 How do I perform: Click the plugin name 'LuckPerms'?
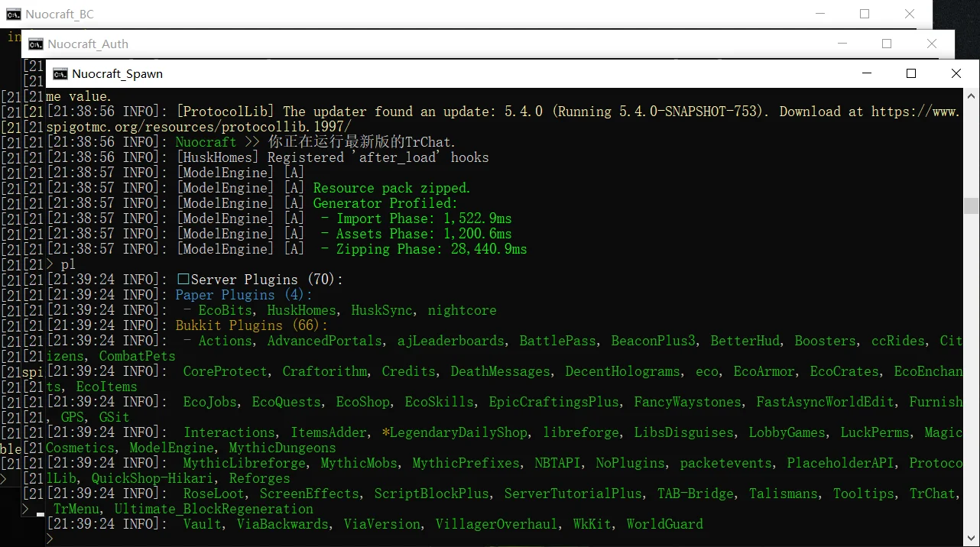[x=875, y=432]
